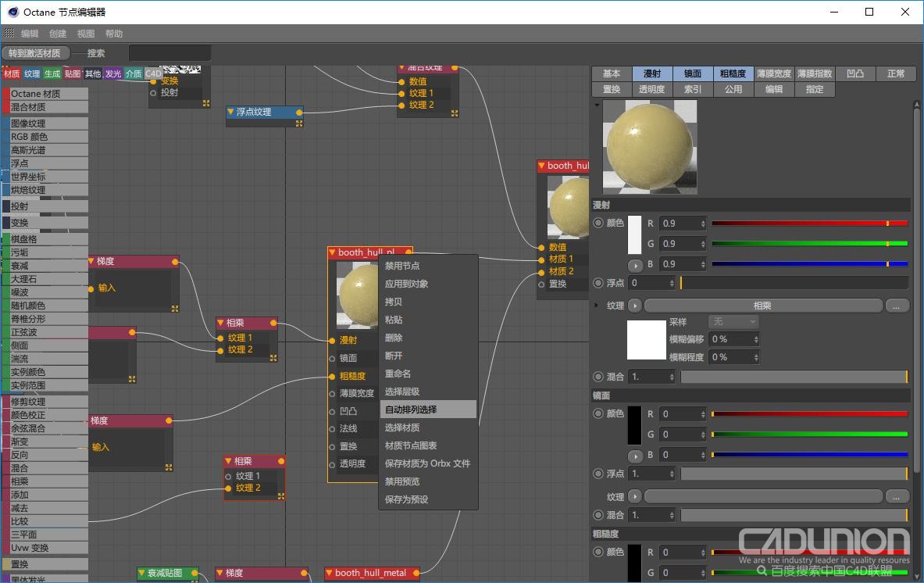Click the 置换 input port on booth_hull_pl node
This screenshot has width=924, height=583.
point(333,447)
